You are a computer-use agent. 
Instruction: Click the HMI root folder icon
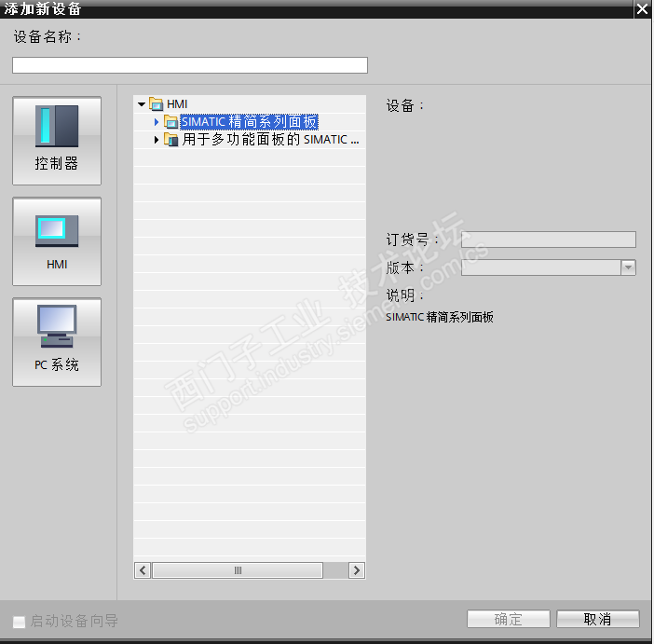coord(156,104)
